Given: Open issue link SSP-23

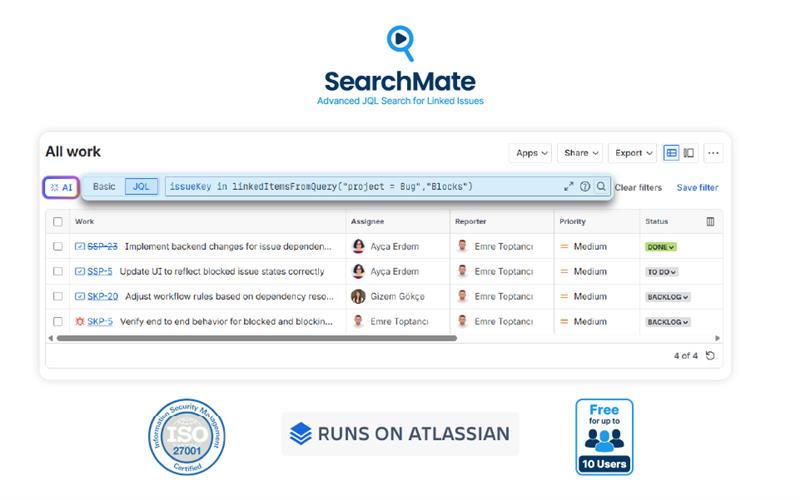Looking at the screenshot, I should pos(102,246).
